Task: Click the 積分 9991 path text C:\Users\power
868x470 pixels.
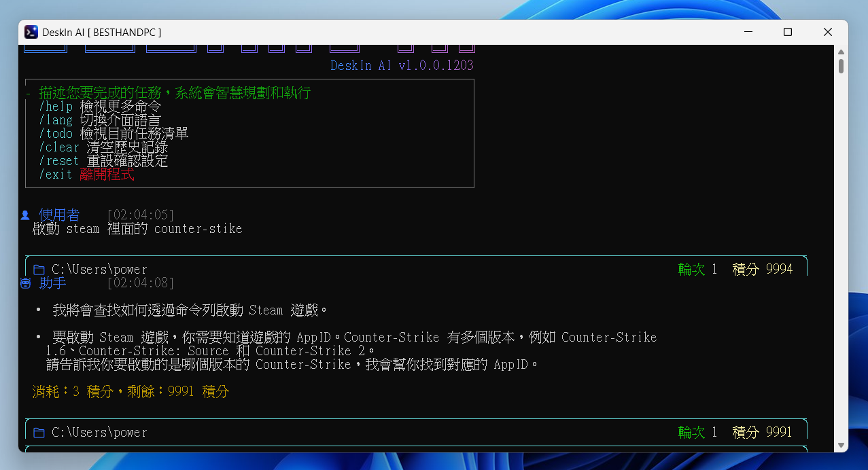Action: point(99,433)
